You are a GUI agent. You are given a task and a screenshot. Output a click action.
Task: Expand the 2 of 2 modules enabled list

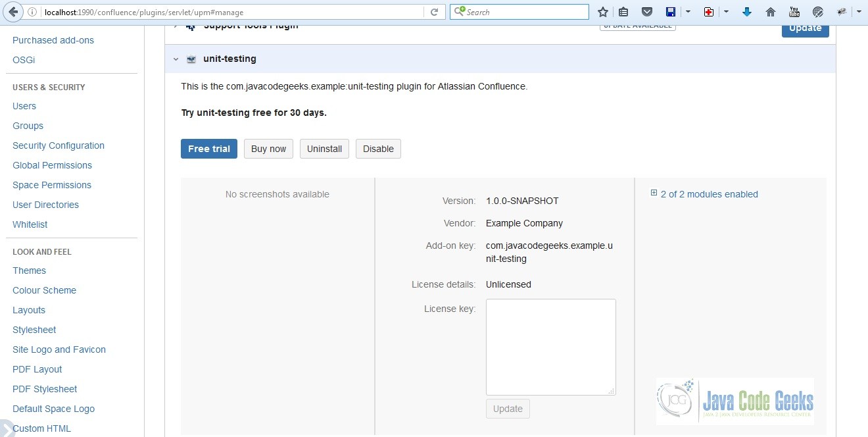click(x=653, y=193)
